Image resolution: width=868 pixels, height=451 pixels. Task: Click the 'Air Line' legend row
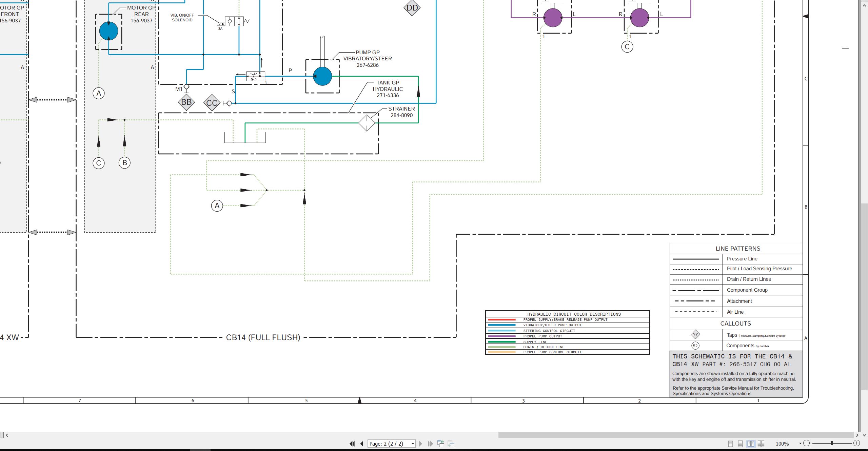point(736,312)
